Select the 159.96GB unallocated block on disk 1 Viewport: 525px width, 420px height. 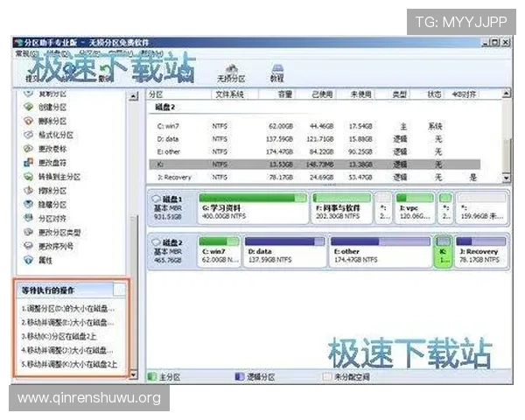pos(481,208)
